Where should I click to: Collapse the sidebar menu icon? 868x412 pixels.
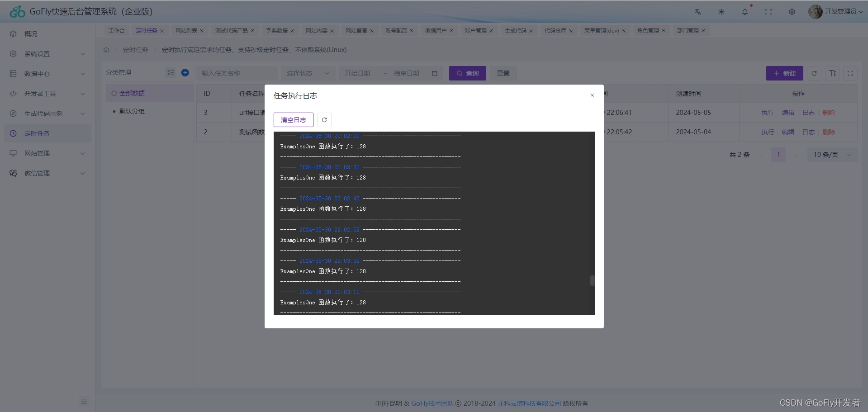click(84, 402)
